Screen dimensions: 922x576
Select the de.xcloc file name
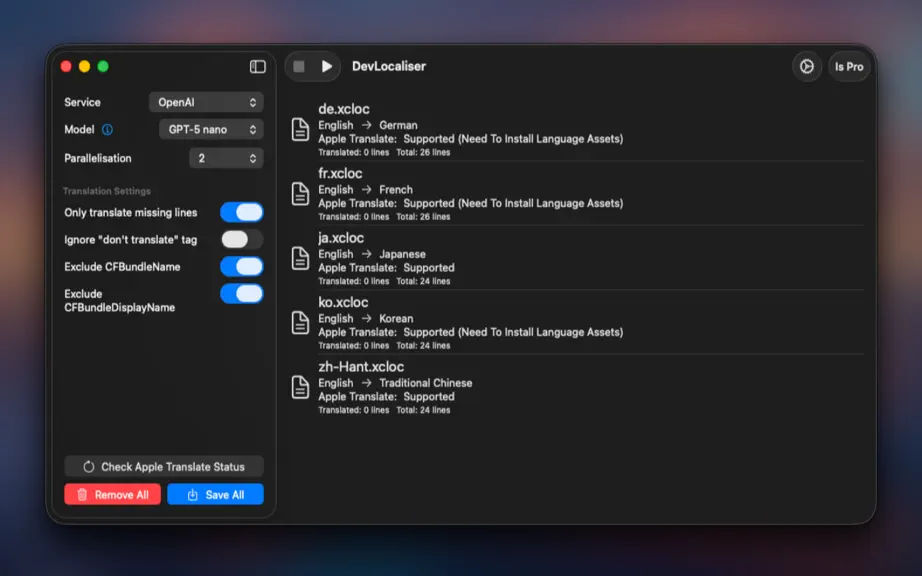tap(344, 109)
